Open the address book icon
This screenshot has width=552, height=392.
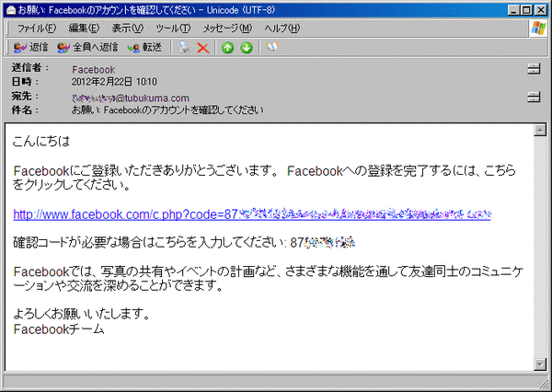pyautogui.click(x=272, y=47)
